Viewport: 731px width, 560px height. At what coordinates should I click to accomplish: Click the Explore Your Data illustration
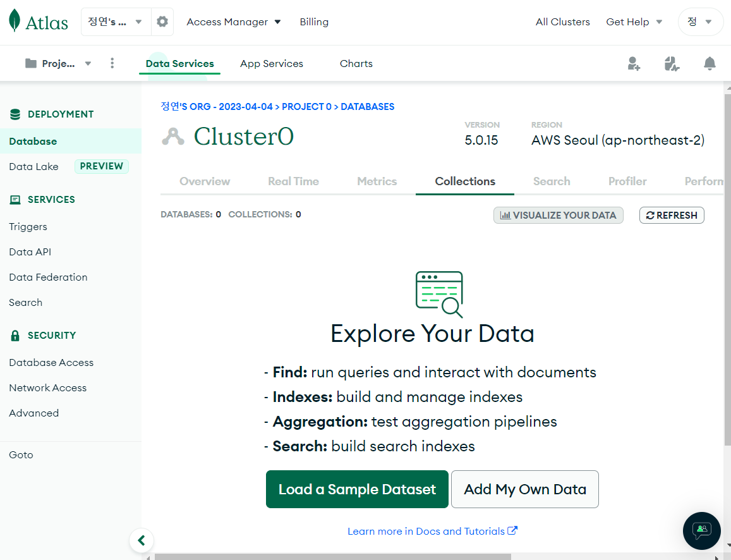[439, 295]
